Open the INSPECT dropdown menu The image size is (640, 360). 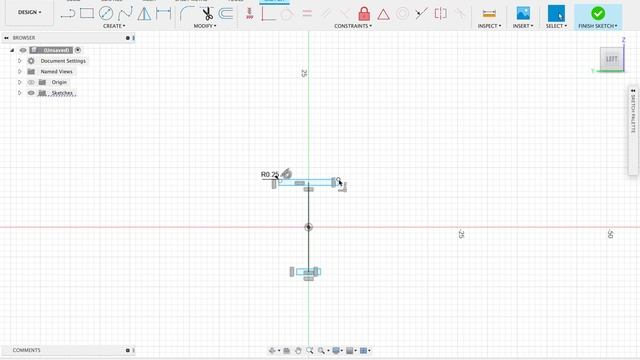[489, 26]
